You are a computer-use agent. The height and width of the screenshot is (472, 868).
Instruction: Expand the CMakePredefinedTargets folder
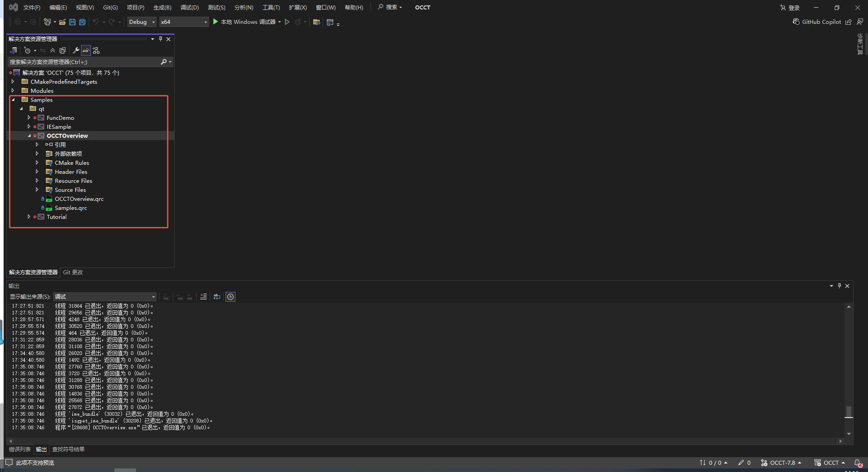(x=13, y=82)
